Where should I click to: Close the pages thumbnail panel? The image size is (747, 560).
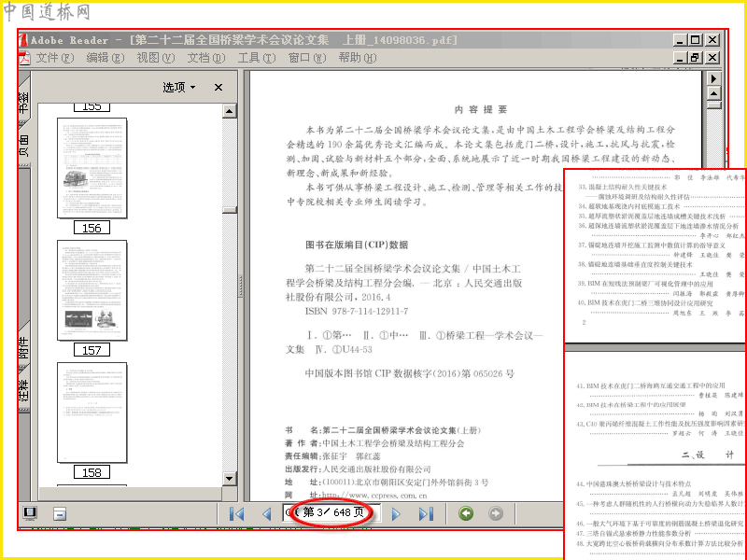tap(218, 87)
